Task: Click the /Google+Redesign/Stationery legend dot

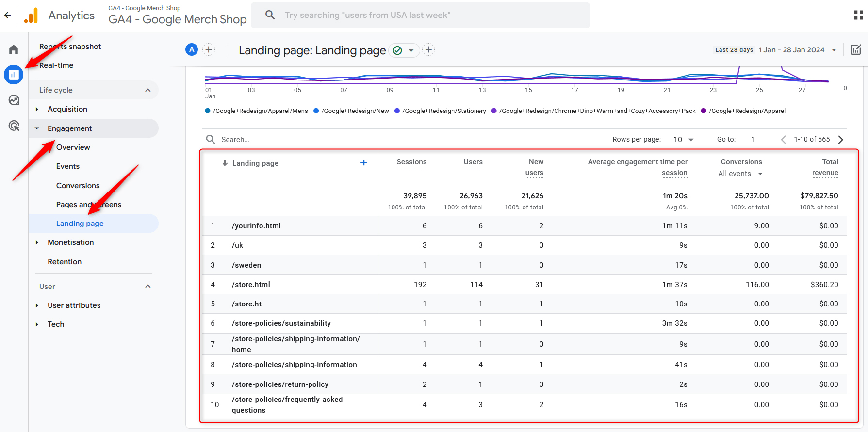Action: [x=397, y=111]
